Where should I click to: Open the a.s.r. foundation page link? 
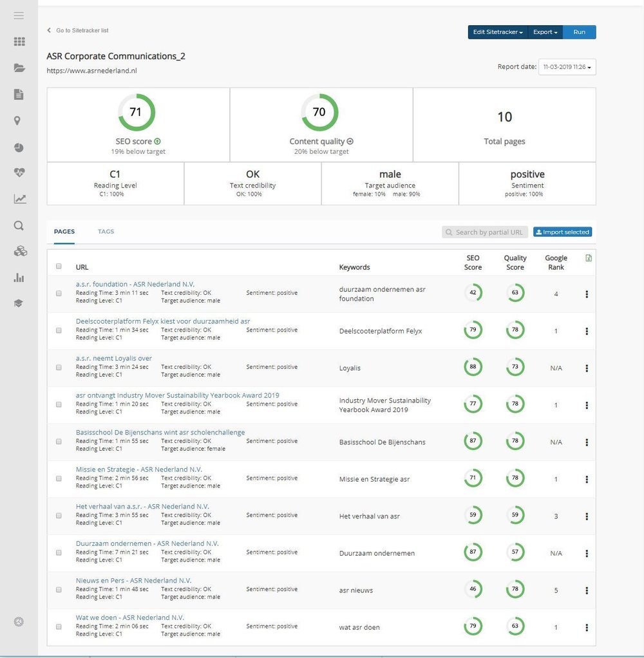pos(135,284)
